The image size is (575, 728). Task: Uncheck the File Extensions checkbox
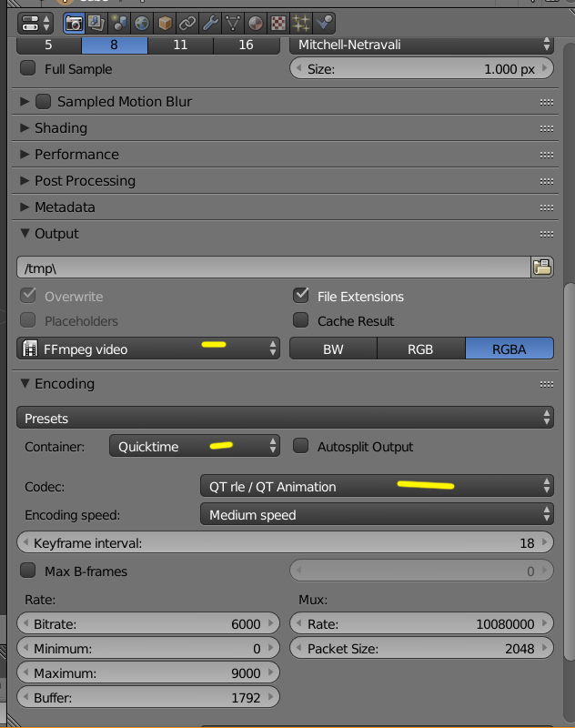click(x=301, y=296)
